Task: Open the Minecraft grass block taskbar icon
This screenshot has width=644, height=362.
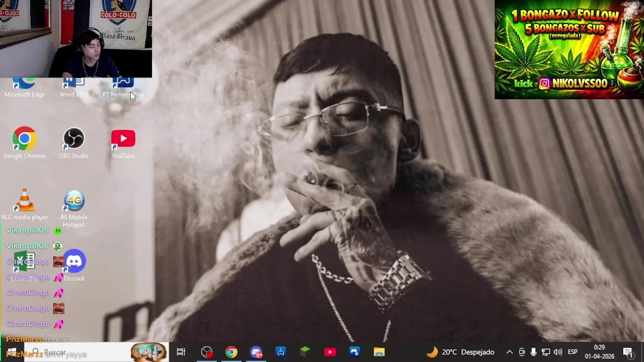Action: [305, 352]
